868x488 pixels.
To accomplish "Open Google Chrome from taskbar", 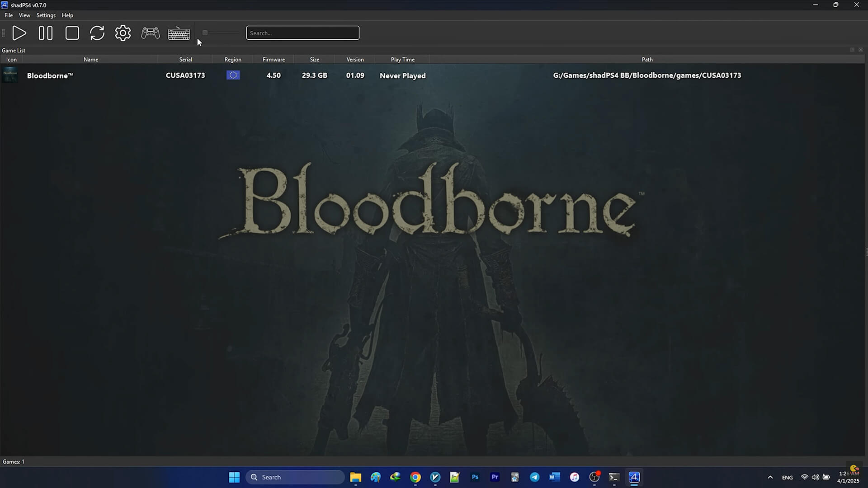I will (x=415, y=477).
